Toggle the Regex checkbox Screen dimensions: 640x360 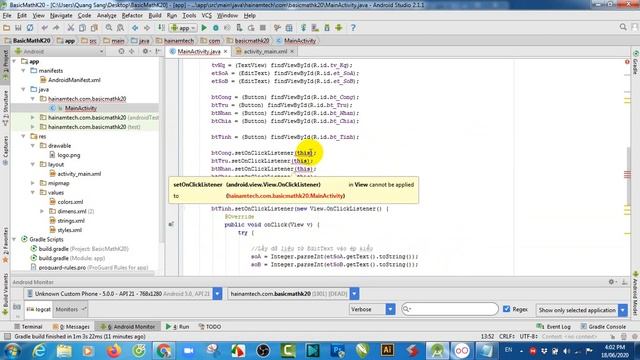click(x=507, y=309)
